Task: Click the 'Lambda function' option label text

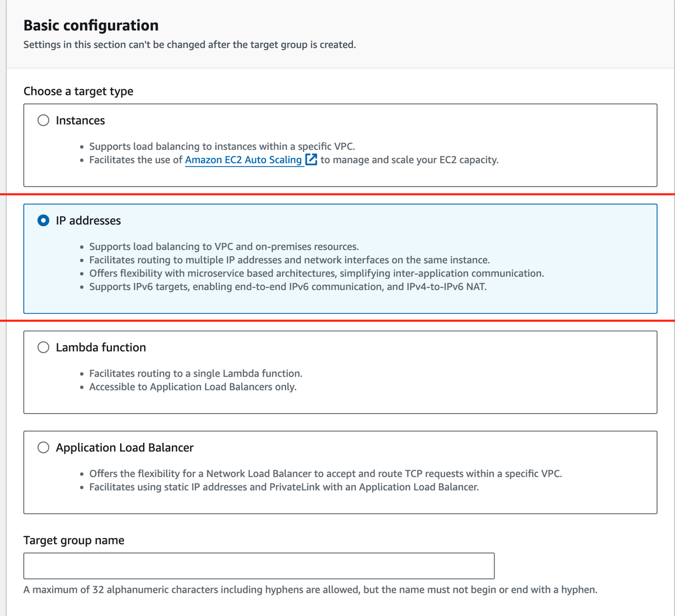Action: pos(101,347)
